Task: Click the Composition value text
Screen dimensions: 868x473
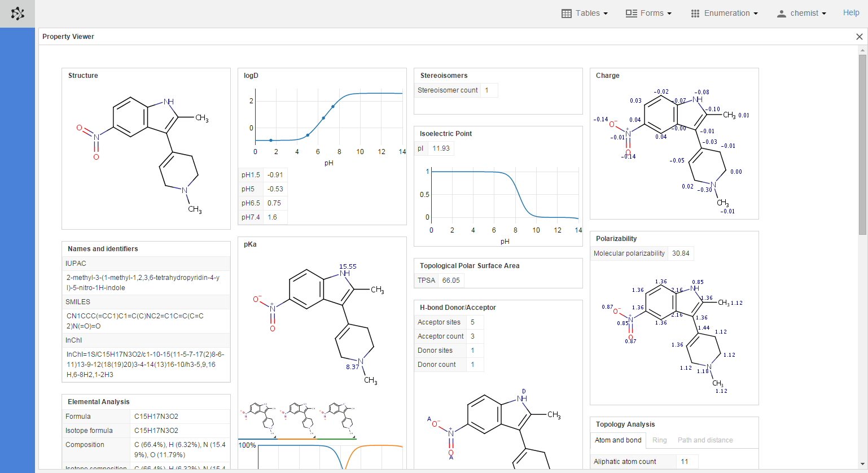Action: (x=179, y=450)
